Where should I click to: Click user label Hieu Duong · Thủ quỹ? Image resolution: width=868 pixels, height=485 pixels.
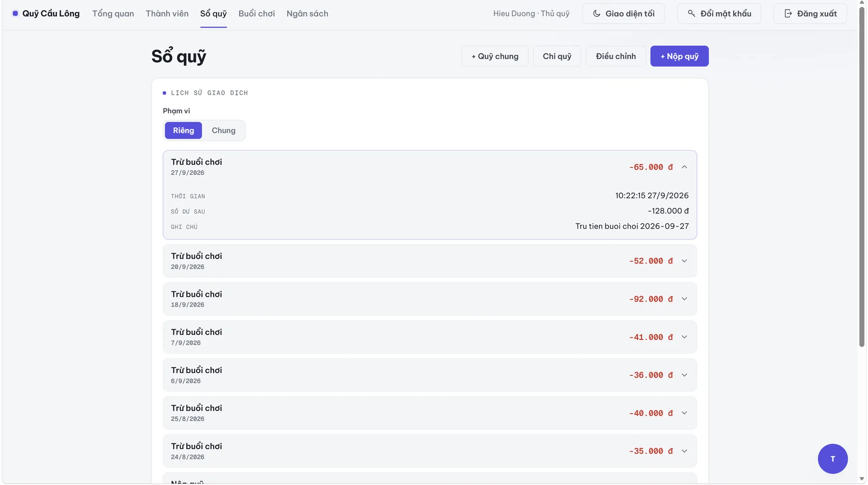click(x=531, y=14)
